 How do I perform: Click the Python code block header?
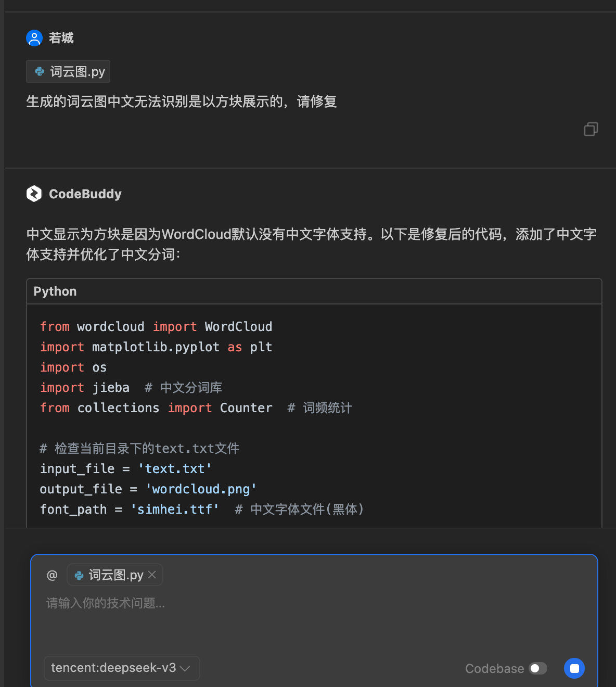55,291
